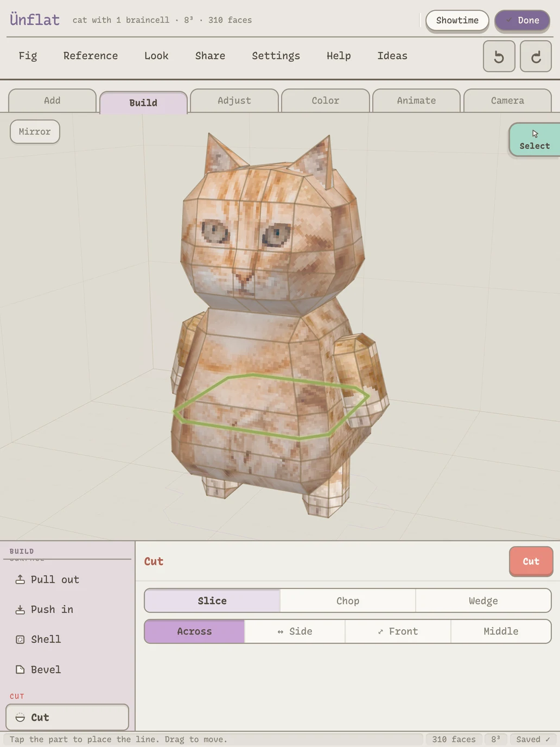Open the Reference menu
This screenshot has width=560, height=747.
91,56
